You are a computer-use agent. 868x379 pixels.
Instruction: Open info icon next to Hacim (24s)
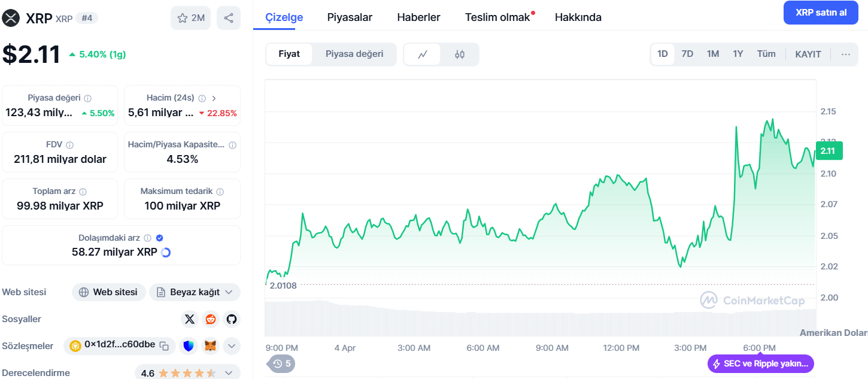pos(202,98)
